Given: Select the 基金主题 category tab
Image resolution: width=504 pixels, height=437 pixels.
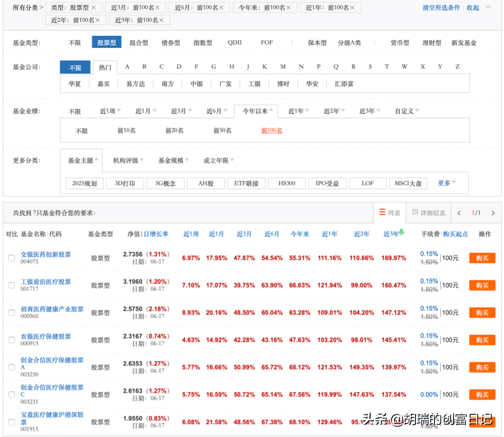Looking at the screenshot, I should [81, 160].
